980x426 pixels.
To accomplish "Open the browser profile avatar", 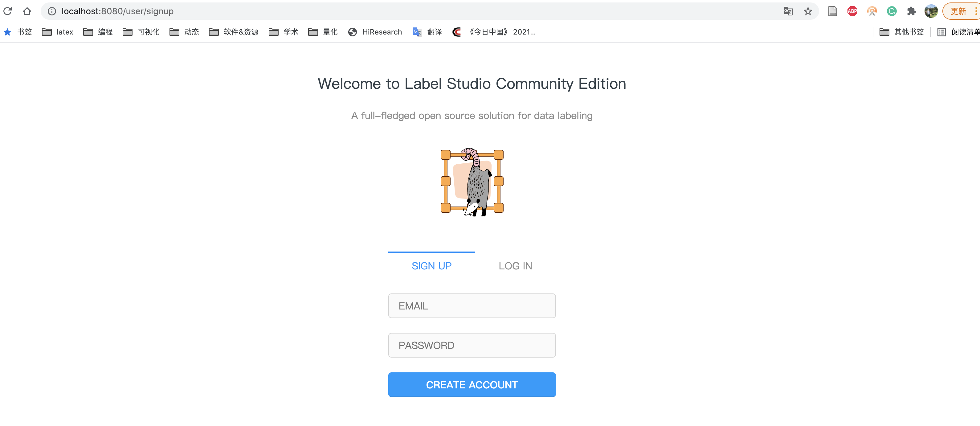I will point(931,11).
